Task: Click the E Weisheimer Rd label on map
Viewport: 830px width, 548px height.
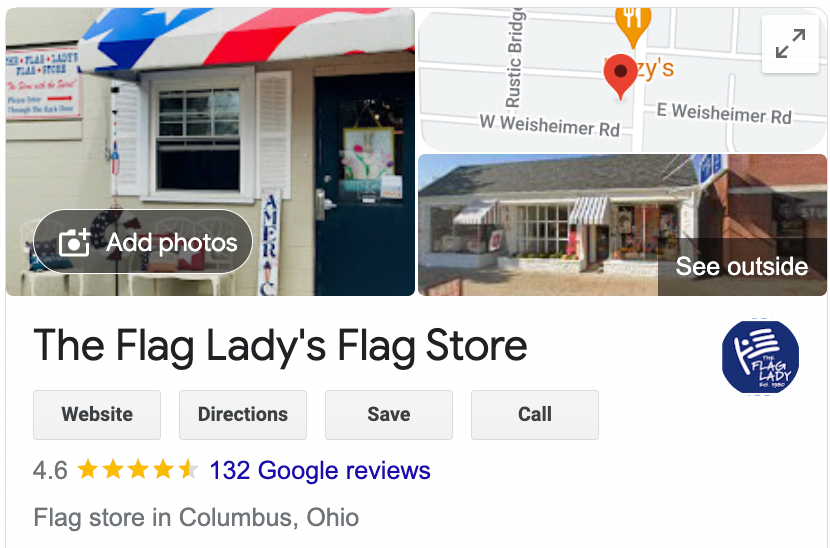Action: click(724, 113)
